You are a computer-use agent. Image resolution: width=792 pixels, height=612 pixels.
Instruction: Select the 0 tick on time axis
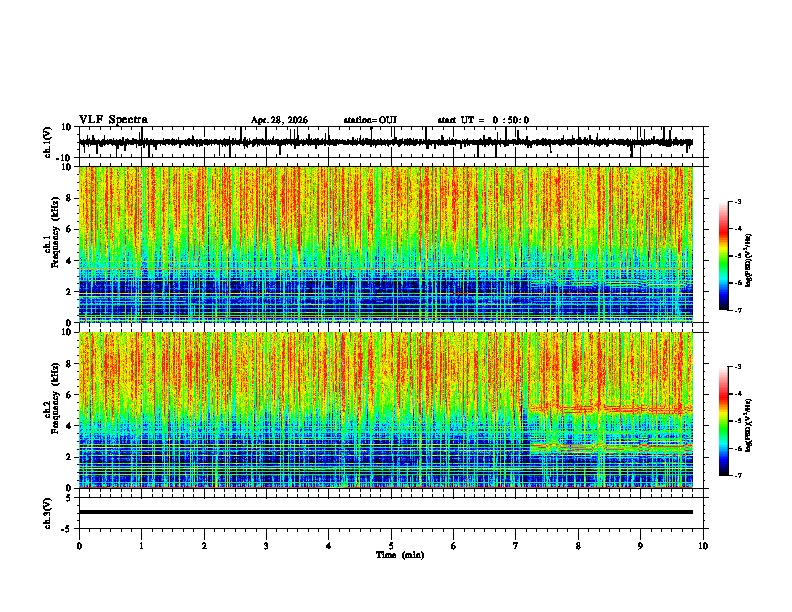79,546
